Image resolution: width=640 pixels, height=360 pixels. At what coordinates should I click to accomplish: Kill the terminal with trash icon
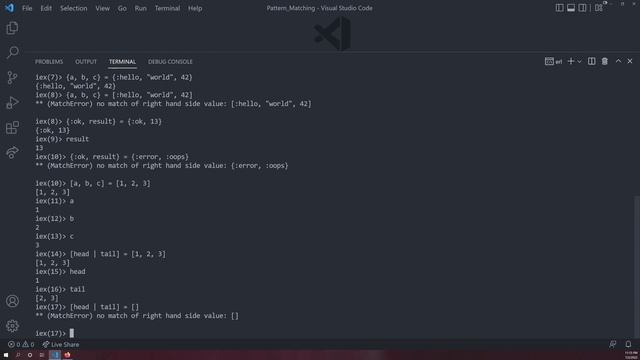(x=604, y=61)
